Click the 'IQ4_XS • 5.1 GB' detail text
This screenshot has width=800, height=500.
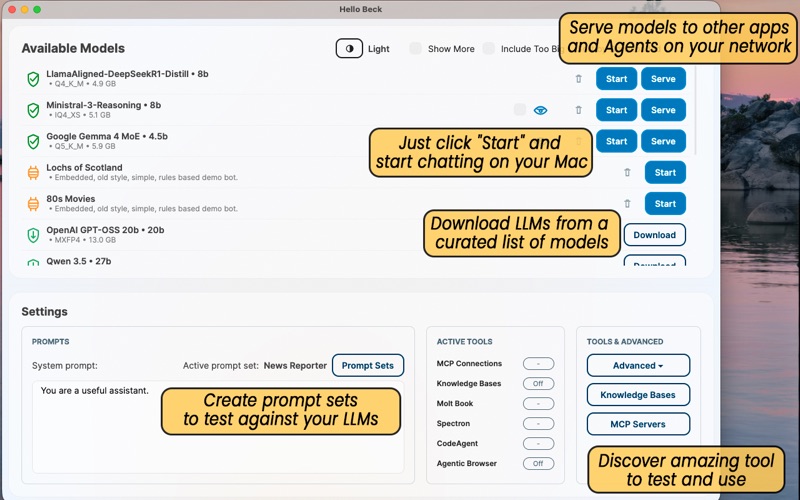pos(82,115)
